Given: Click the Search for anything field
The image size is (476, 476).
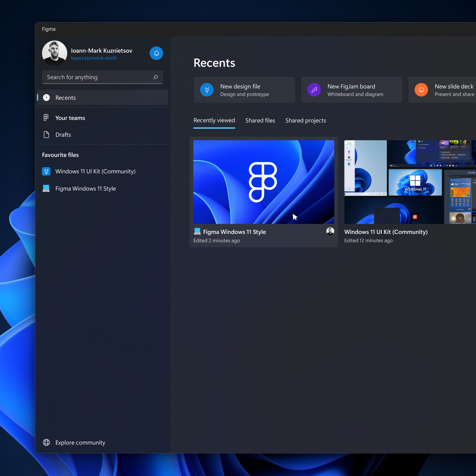Looking at the screenshot, I should 102,77.
